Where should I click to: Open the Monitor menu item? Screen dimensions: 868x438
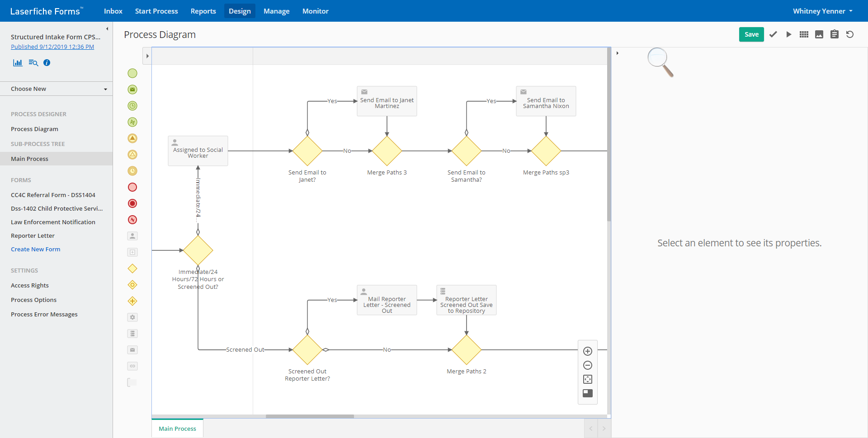[x=315, y=11]
